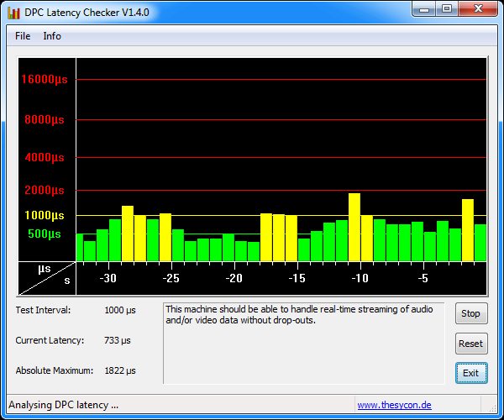Viewport: 504px width, 420px height.
Task: Click the green 500µs axis label
Action: [45, 234]
